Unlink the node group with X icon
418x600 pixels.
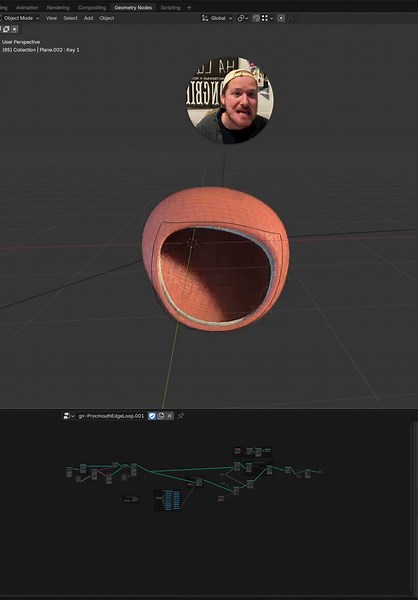170,416
